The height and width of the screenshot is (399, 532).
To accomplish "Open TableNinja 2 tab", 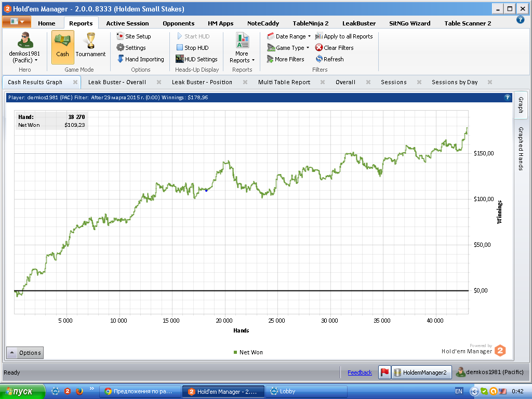I will (311, 23).
